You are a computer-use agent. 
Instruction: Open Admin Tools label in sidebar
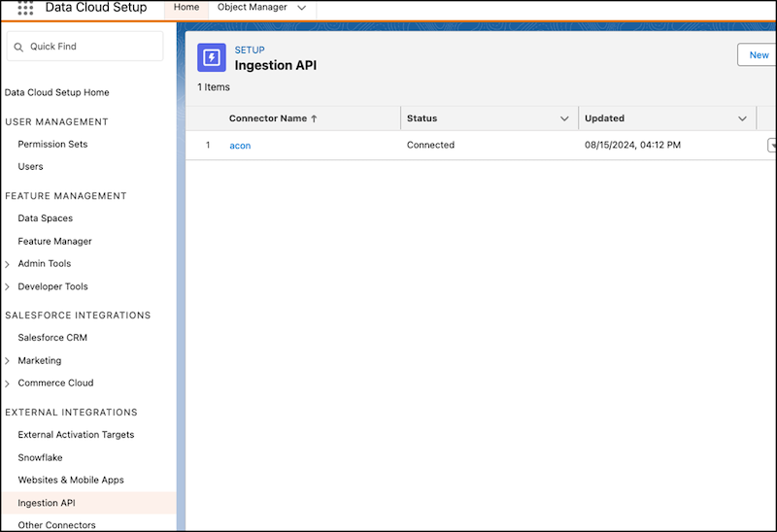44,263
